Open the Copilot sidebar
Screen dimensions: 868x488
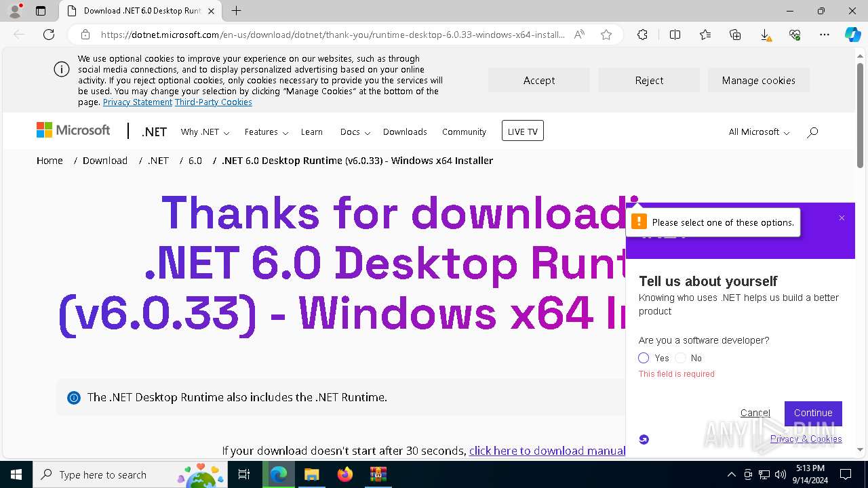tap(852, 35)
